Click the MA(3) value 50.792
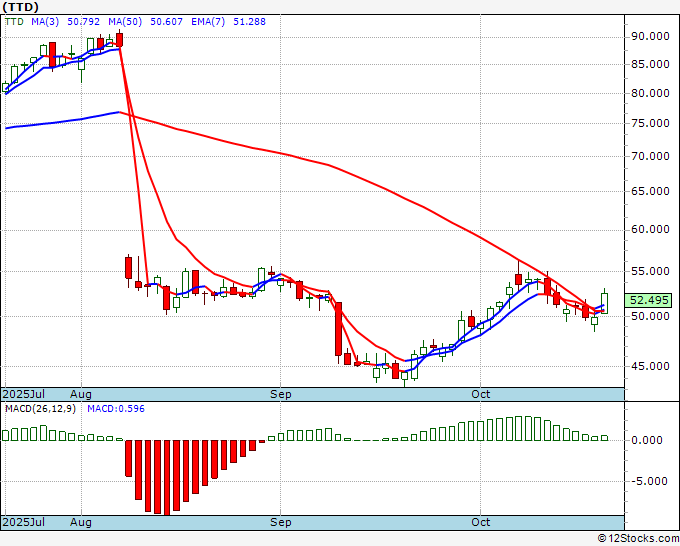This screenshot has height=546, width=680. coord(83,22)
